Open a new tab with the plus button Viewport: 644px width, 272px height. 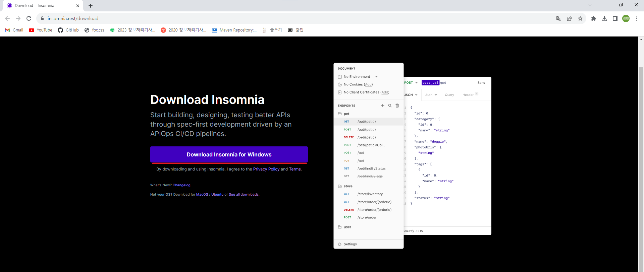(91, 6)
